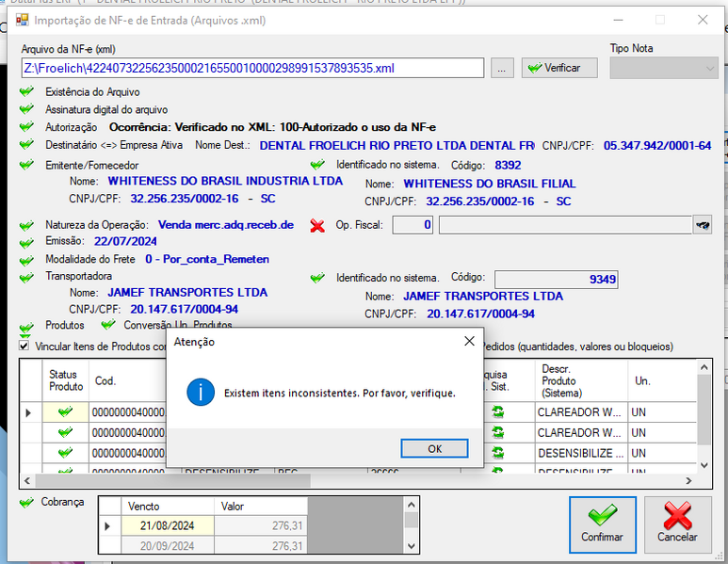Screen dimensions: 728x564
Task: Click the Un. column header
Action: point(662,380)
